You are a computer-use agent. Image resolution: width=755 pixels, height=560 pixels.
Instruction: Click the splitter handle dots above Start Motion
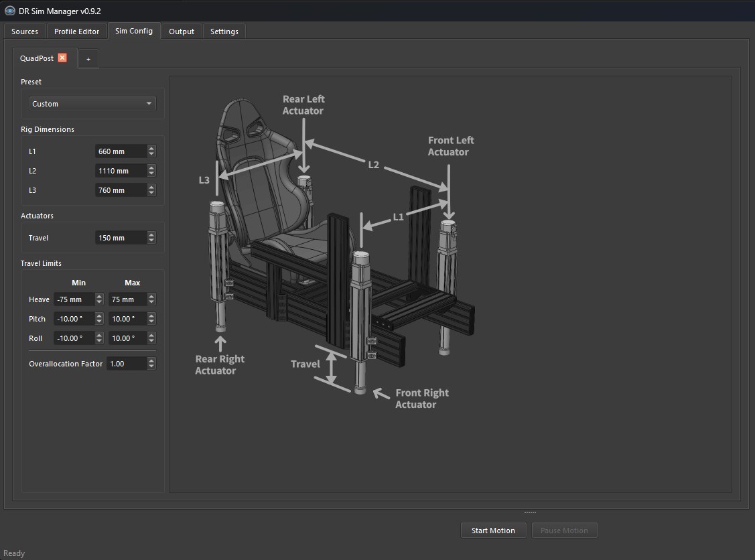[x=530, y=512]
